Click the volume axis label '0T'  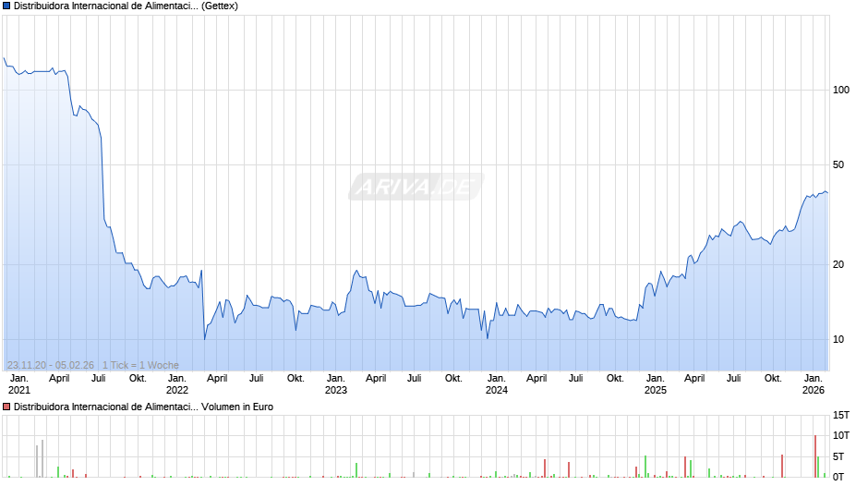point(838,477)
